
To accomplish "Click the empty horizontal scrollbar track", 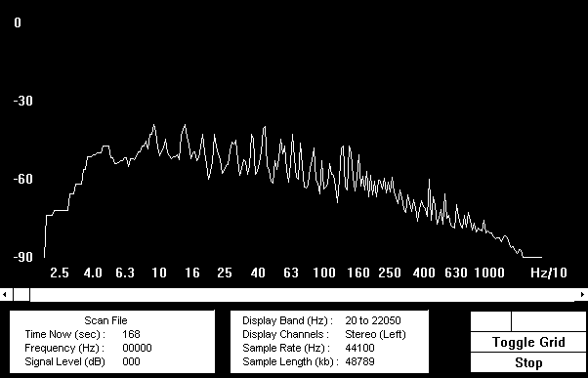I will point(303,295).
